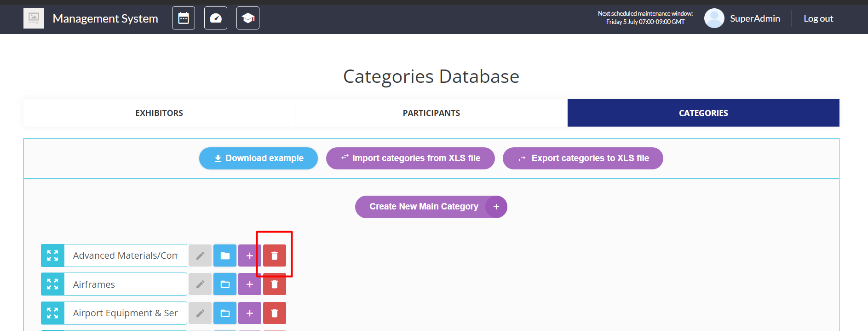Click the SuperAdmin avatar icon
Image resolution: width=868 pixels, height=331 pixels.
(714, 18)
